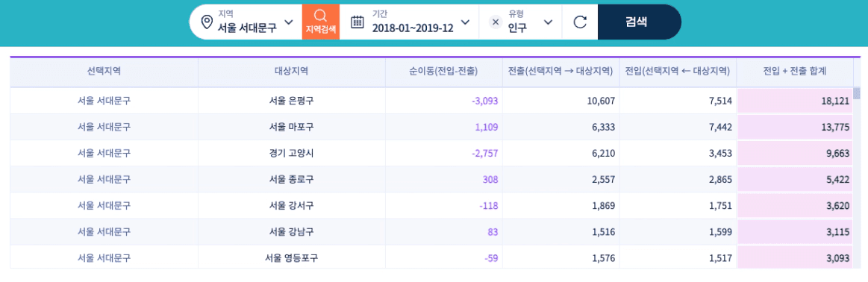Click the calendar icon beside 기간
868x282 pixels.
tap(357, 22)
